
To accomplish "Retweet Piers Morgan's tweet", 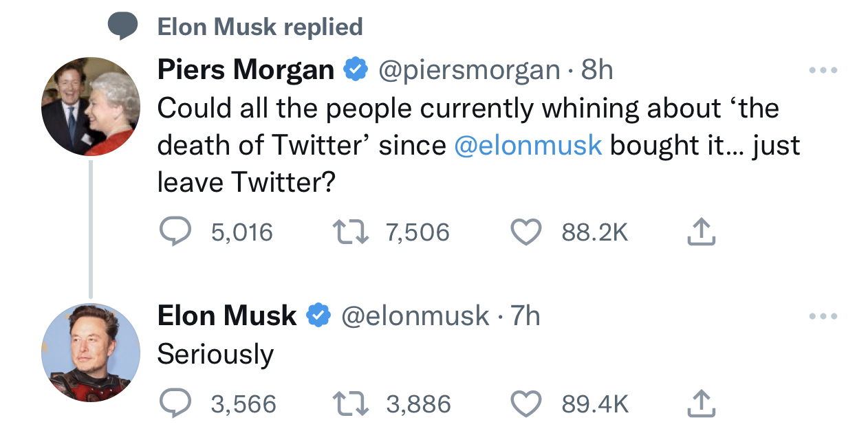I will [x=349, y=232].
